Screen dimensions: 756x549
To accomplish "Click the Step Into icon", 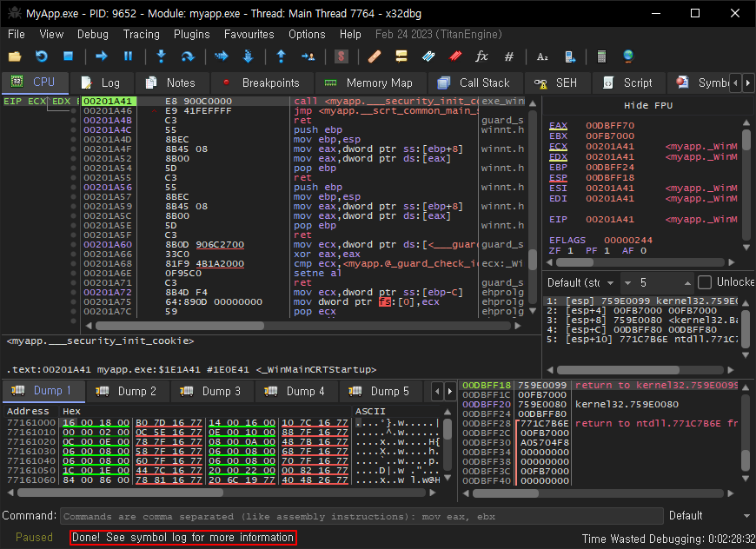I will tap(161, 56).
